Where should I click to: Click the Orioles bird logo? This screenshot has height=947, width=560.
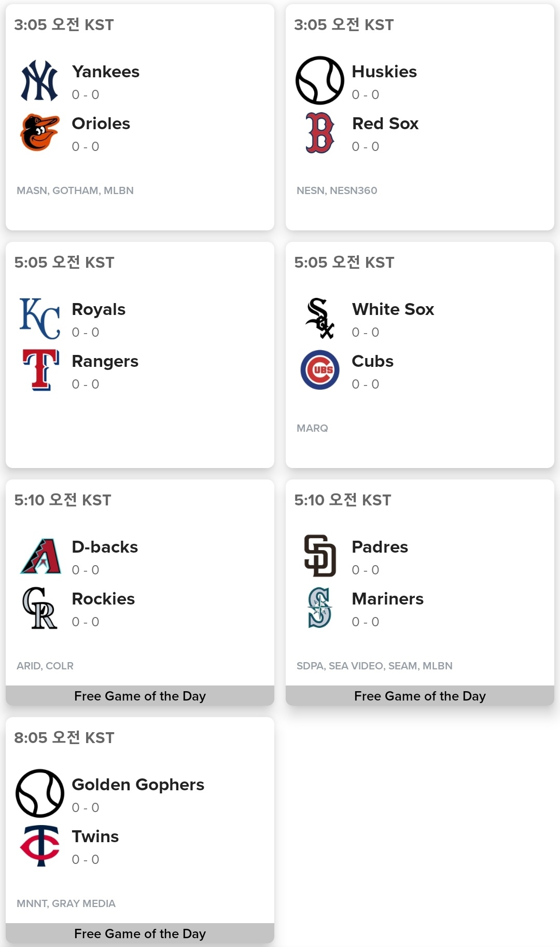coord(39,132)
